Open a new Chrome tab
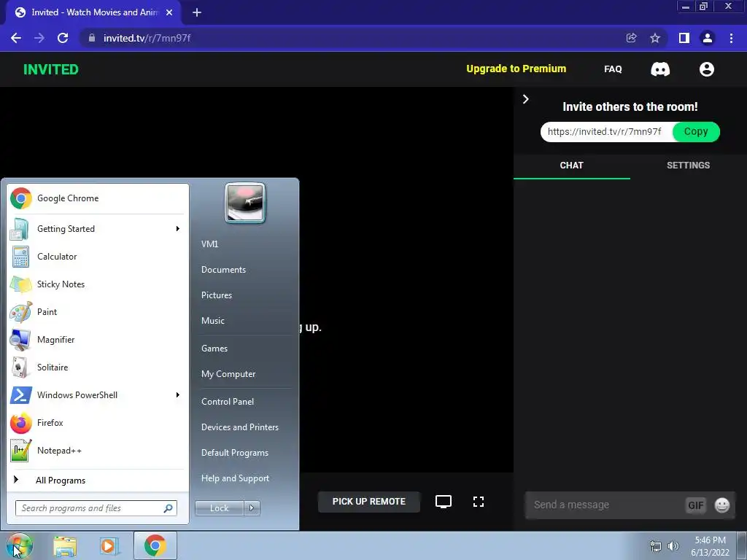Image resolution: width=747 pixels, height=560 pixels. pos(197,12)
